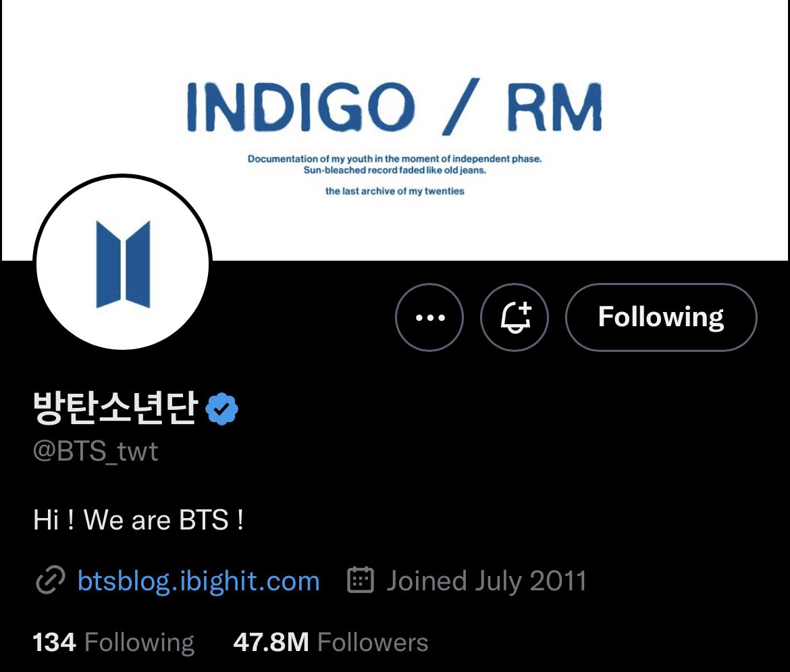790x672 pixels.
Task: Click the Joined July 2011 text
Action: pos(487,581)
